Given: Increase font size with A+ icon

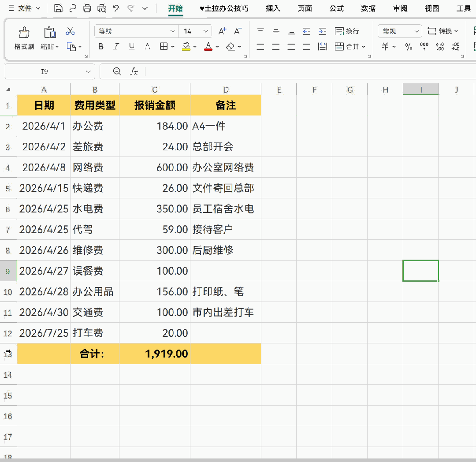Looking at the screenshot, I should pos(222,31).
